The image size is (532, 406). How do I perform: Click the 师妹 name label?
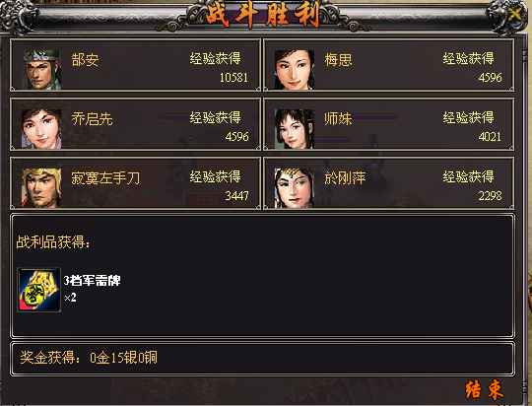click(338, 119)
